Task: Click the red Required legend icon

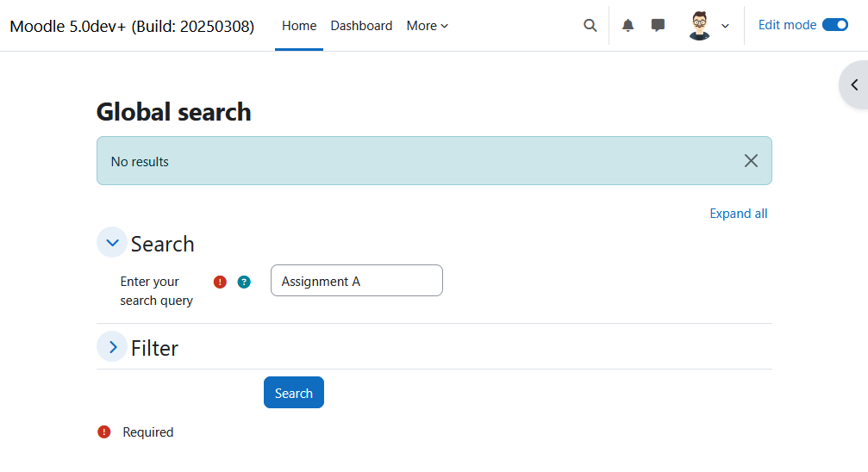Action: tap(104, 432)
